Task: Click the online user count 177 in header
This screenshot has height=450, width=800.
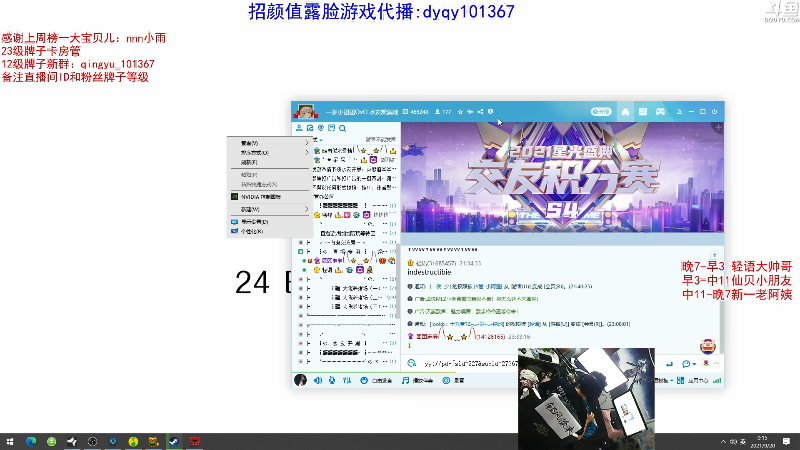Action: [x=443, y=112]
